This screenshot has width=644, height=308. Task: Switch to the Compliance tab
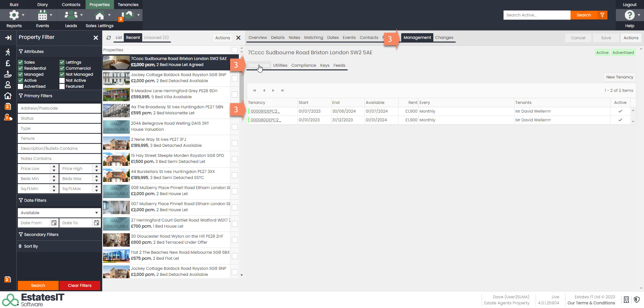pyautogui.click(x=303, y=65)
